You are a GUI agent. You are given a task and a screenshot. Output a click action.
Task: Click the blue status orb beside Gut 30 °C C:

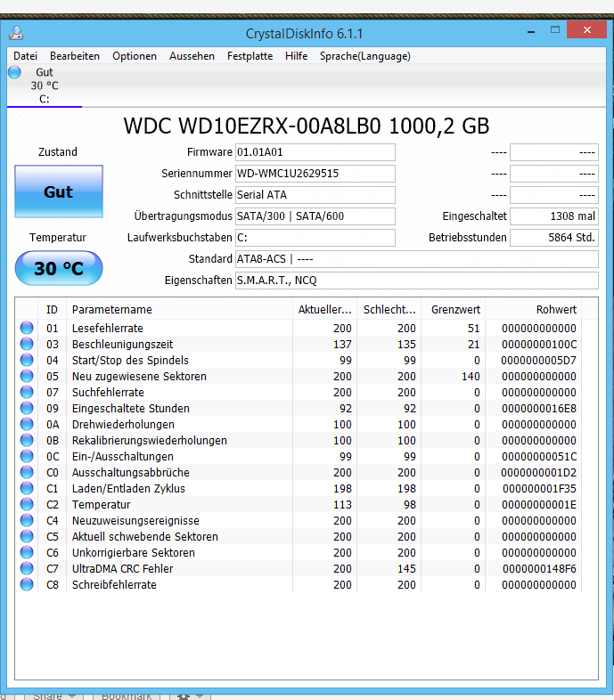(14, 72)
